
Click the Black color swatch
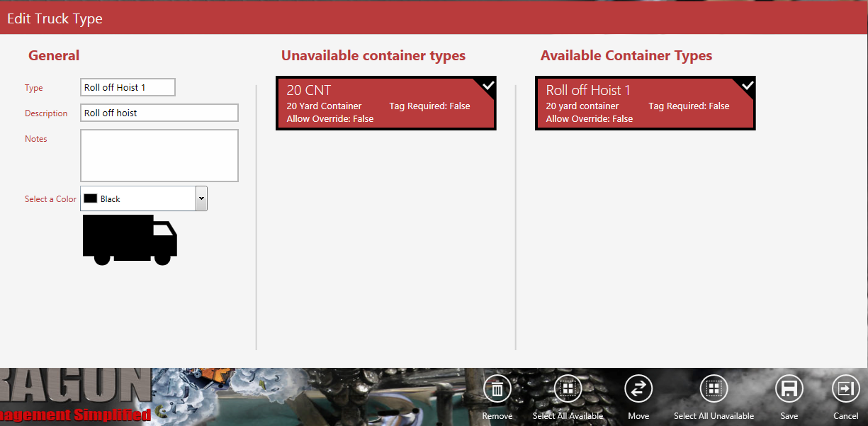coord(90,198)
